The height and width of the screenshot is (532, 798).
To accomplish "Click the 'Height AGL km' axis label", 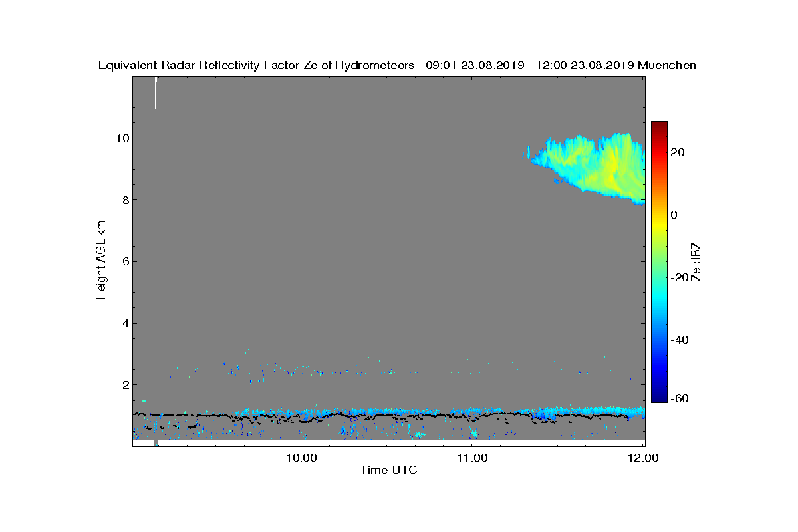I will coord(101,261).
